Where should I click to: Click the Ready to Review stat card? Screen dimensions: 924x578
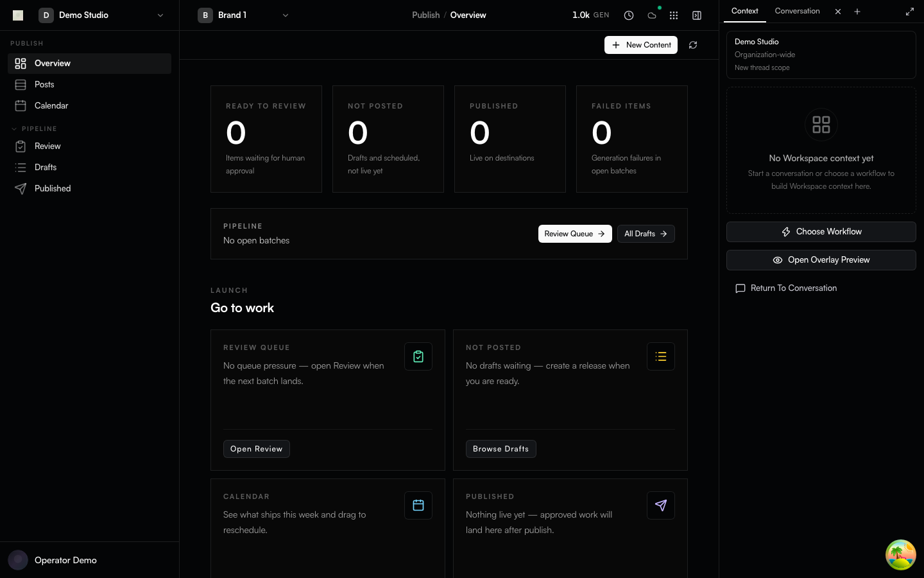click(x=266, y=139)
